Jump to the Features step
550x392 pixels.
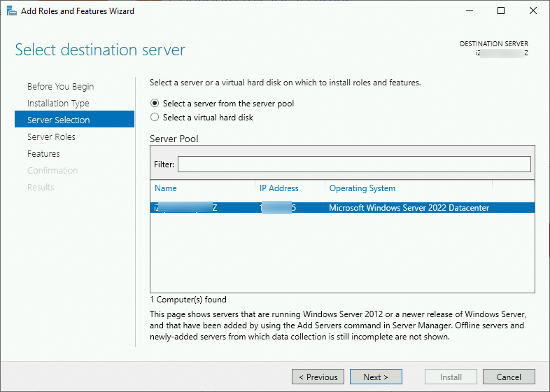click(x=43, y=154)
